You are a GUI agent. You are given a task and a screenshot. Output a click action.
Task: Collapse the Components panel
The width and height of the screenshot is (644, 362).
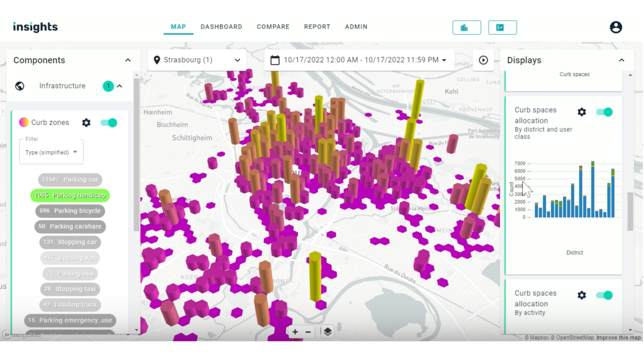point(128,60)
